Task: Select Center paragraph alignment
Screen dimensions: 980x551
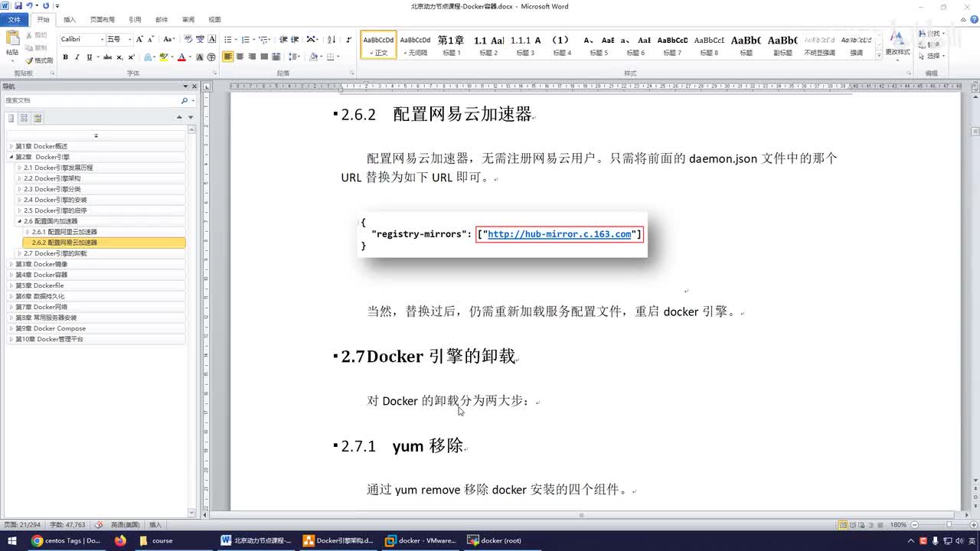Action: click(x=240, y=57)
